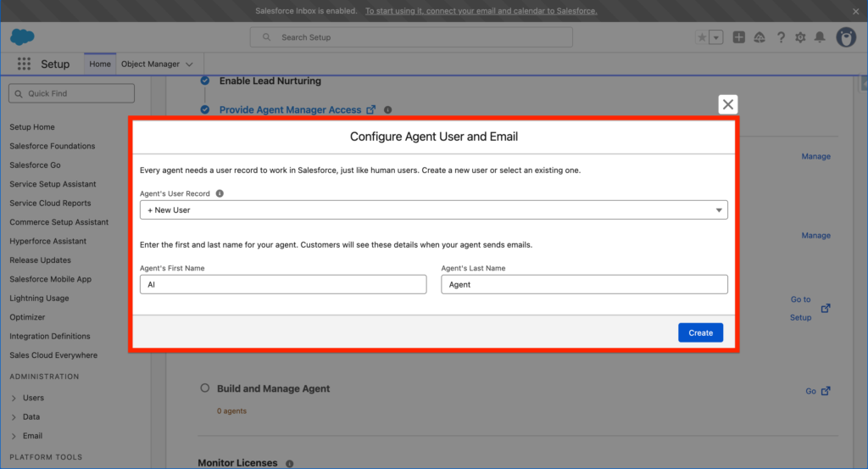Select the Build and Manage Agent step circle

point(204,388)
